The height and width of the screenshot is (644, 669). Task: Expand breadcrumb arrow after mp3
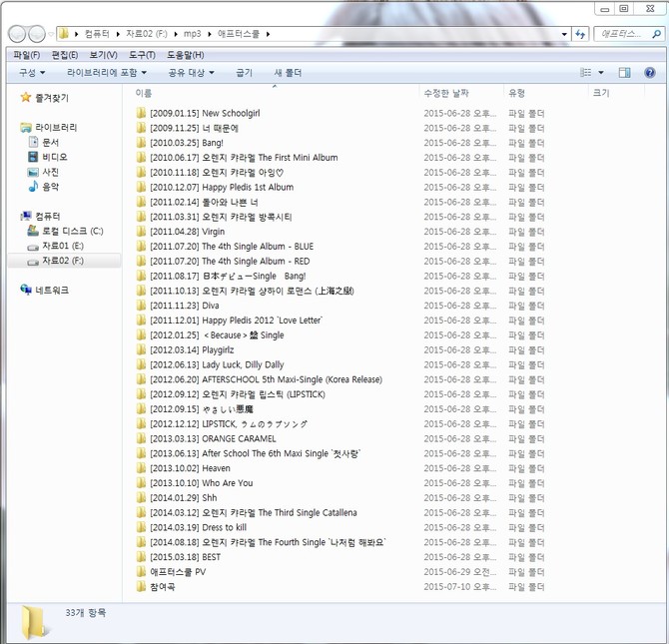pos(210,34)
